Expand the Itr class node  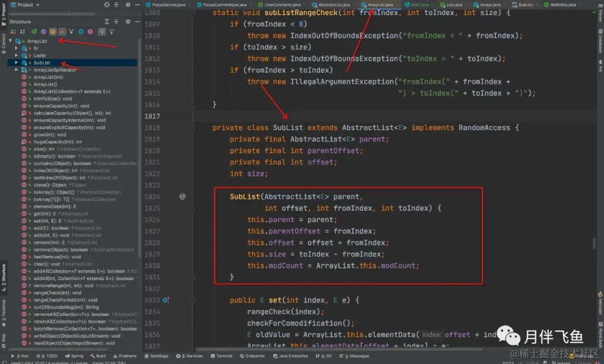coord(16,48)
